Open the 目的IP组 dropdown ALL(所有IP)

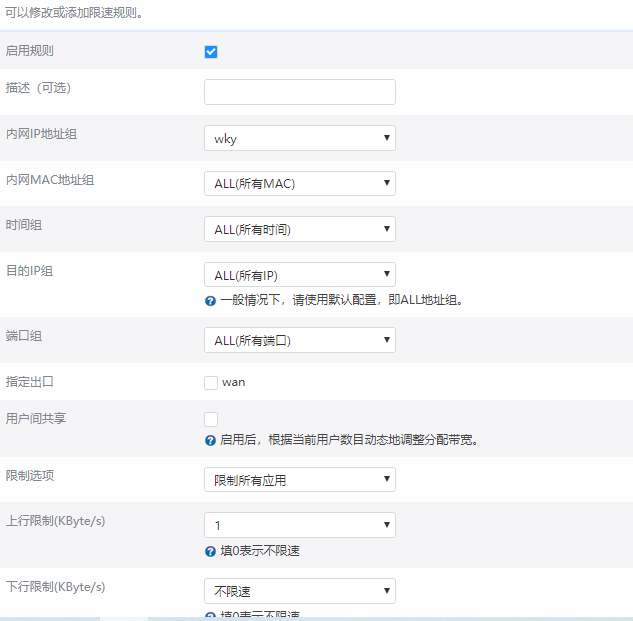point(300,275)
